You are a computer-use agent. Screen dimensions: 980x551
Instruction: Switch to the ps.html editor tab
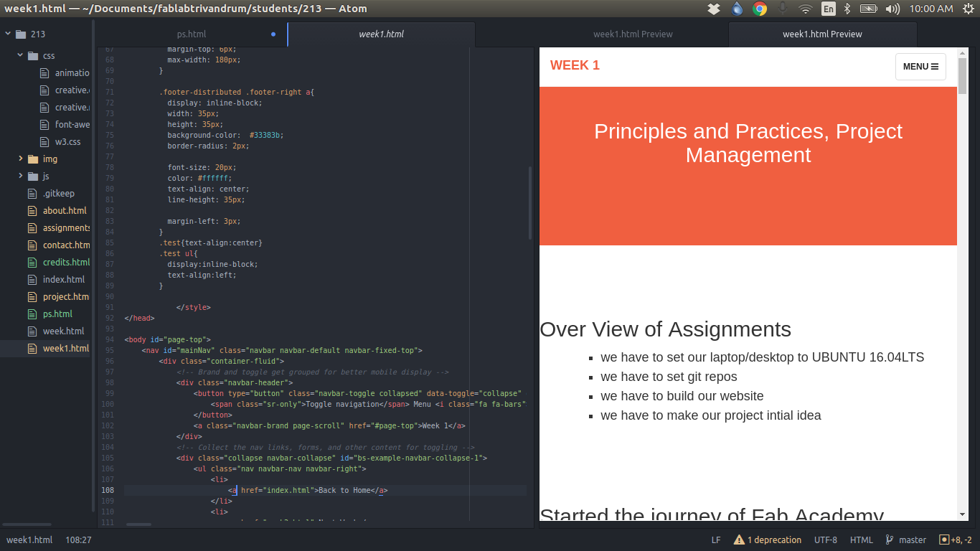point(192,34)
